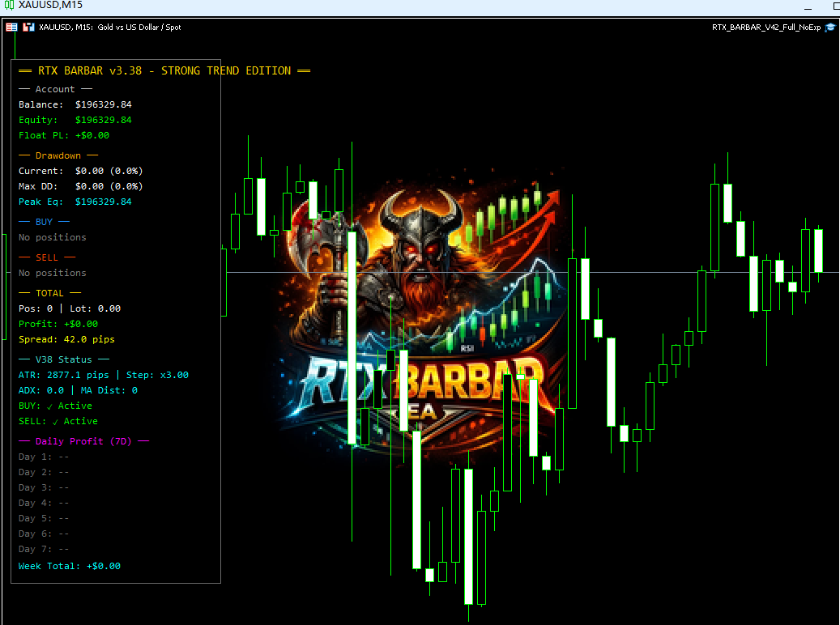Select the Week Total profit line
840x625 pixels.
[x=69, y=566]
